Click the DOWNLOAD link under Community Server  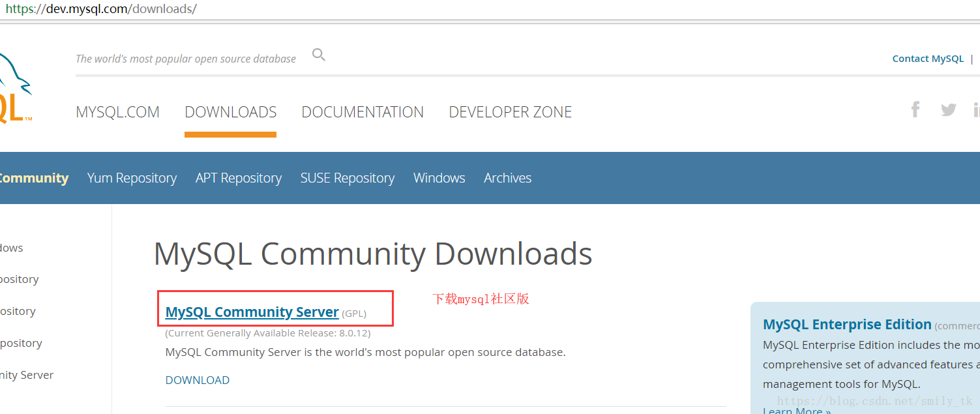[198, 380]
